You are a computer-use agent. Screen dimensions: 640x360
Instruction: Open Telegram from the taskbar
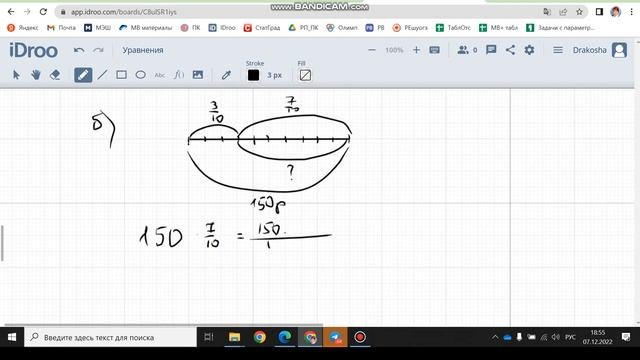[x=335, y=337]
